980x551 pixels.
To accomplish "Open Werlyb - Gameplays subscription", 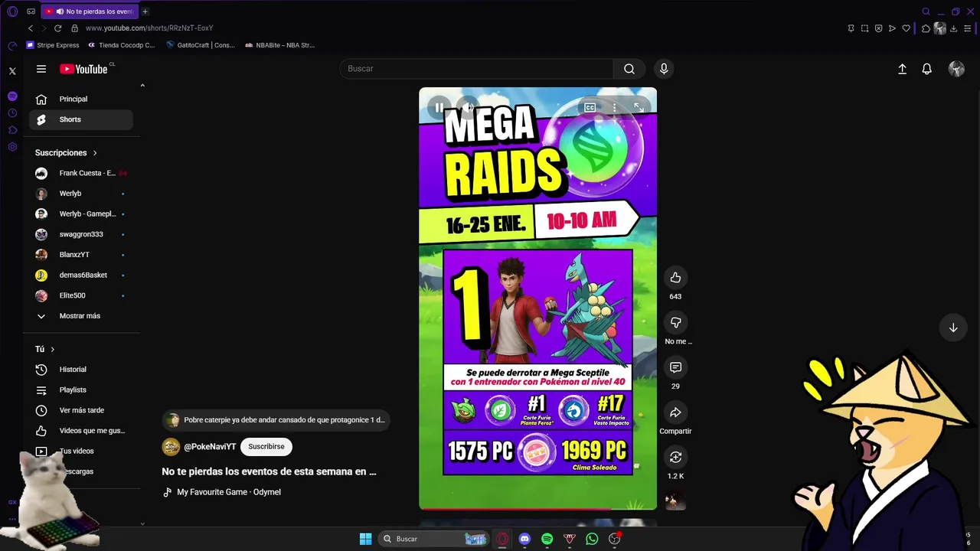I will pos(81,214).
